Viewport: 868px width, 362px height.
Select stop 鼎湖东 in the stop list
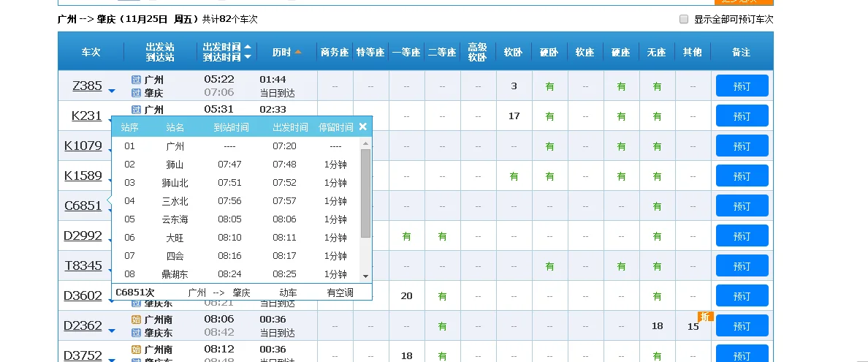click(x=175, y=274)
